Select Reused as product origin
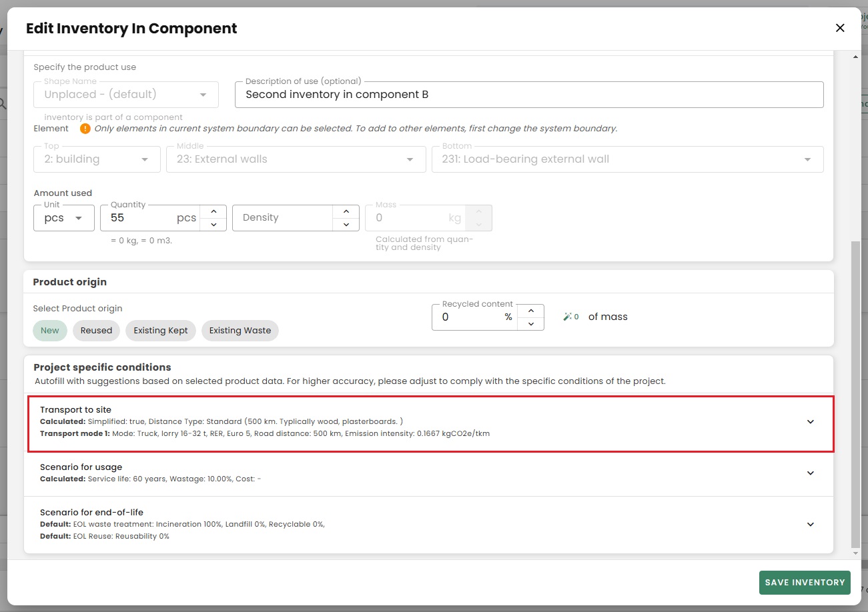The height and width of the screenshot is (612, 868). (96, 331)
